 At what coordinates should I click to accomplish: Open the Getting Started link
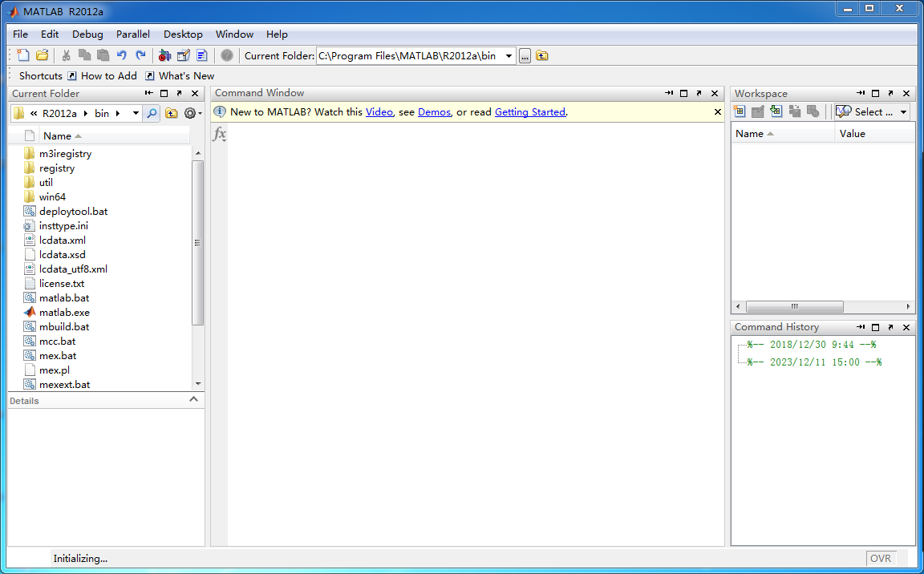point(529,112)
